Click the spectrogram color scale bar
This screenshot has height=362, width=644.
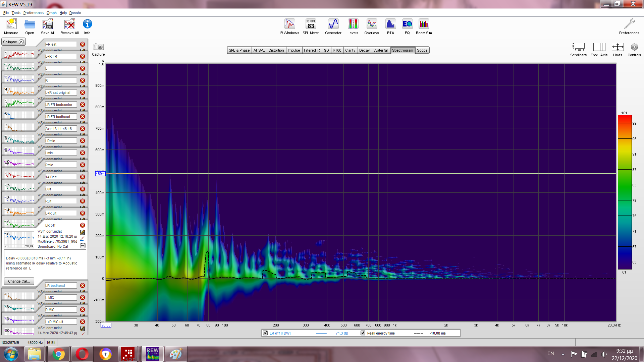[x=625, y=192]
